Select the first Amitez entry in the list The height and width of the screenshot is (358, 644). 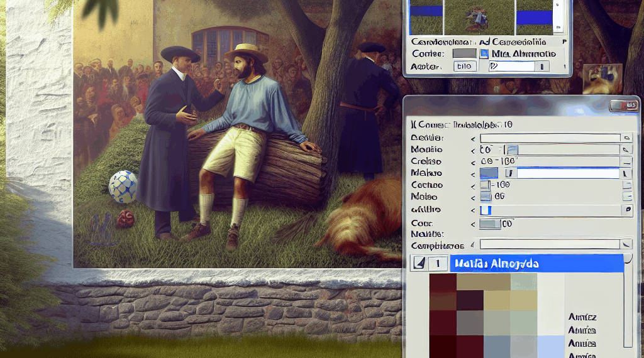(582, 317)
